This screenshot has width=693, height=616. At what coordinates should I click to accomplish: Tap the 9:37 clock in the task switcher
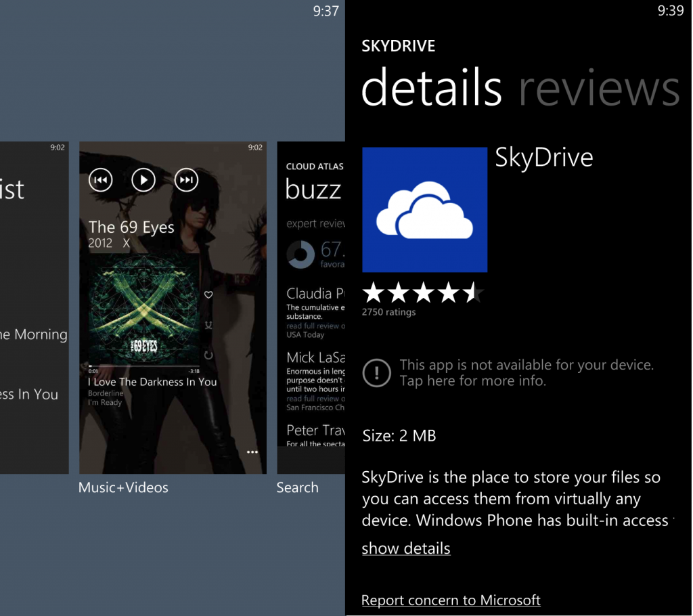pos(326,11)
